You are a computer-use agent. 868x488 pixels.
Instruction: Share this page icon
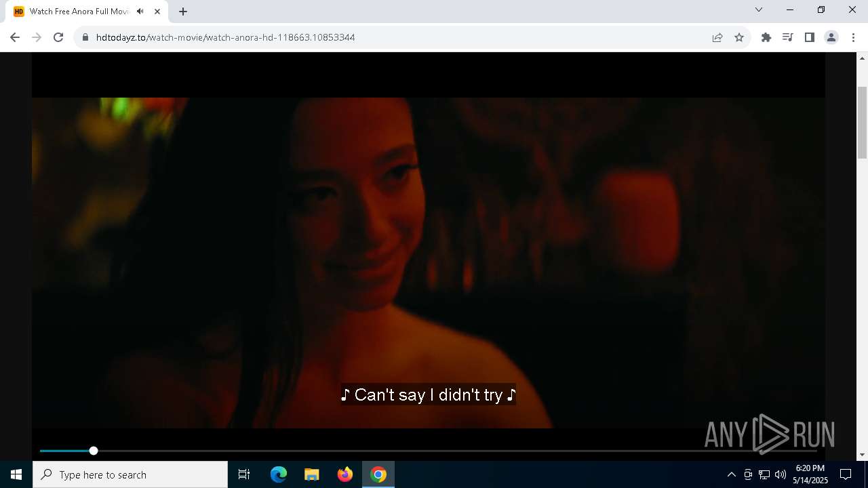pos(717,37)
